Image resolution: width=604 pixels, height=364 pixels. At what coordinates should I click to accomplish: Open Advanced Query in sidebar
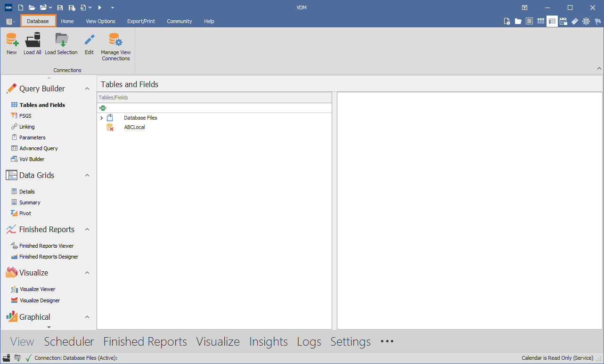pos(39,148)
